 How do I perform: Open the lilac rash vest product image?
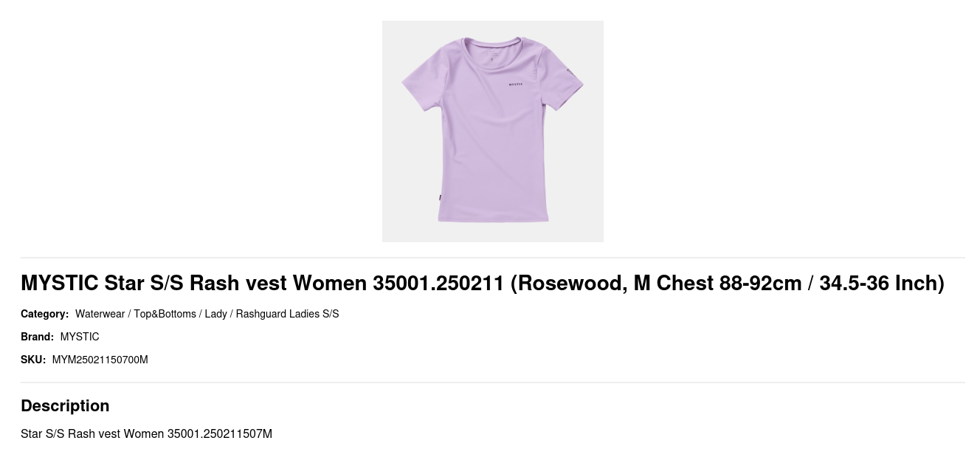[x=492, y=131]
